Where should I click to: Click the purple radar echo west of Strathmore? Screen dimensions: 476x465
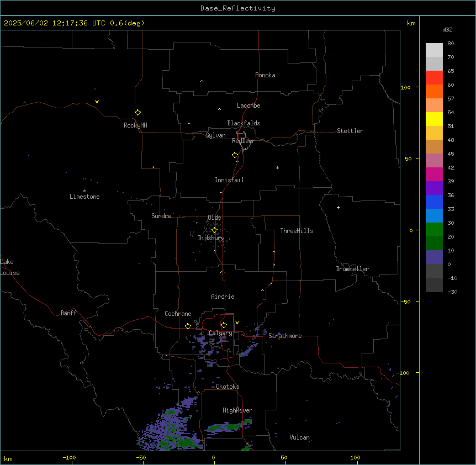[249, 349]
